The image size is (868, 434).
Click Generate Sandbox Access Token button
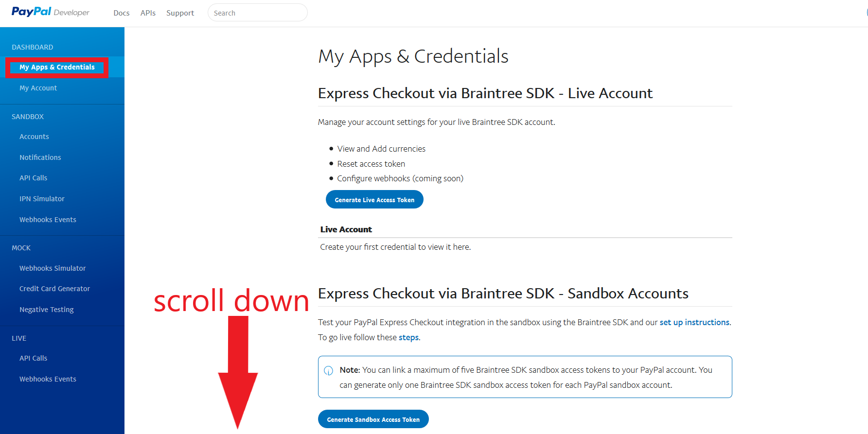tap(373, 419)
